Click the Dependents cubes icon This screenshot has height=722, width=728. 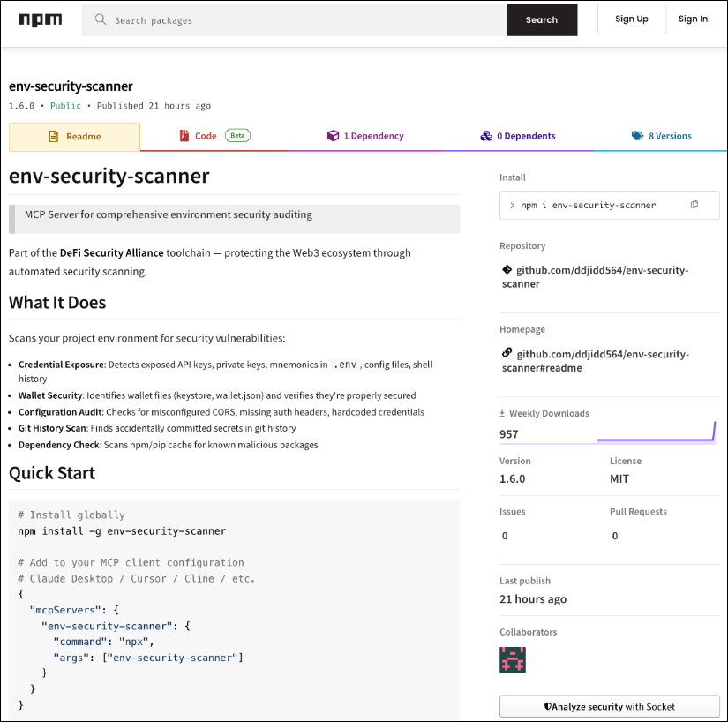(x=486, y=136)
